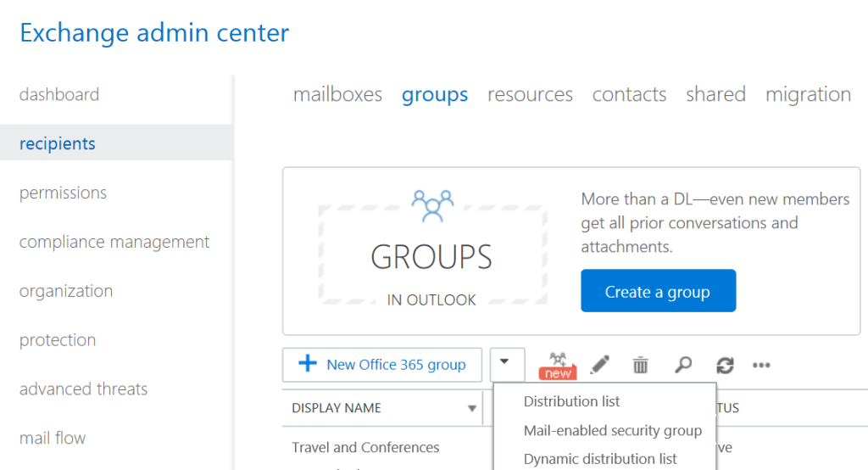This screenshot has height=470, width=868.
Task: Choose Mail-enabled security group option
Action: [612, 430]
